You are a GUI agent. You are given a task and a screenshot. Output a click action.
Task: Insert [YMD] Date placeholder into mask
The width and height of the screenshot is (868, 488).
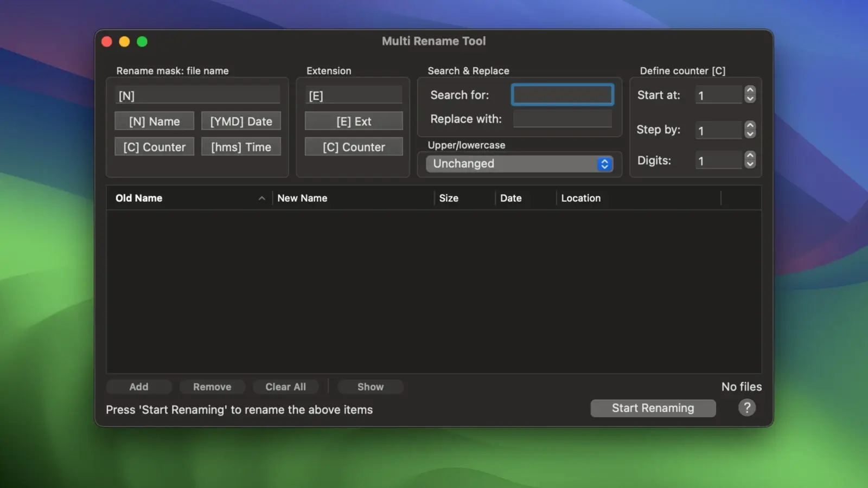pos(241,121)
